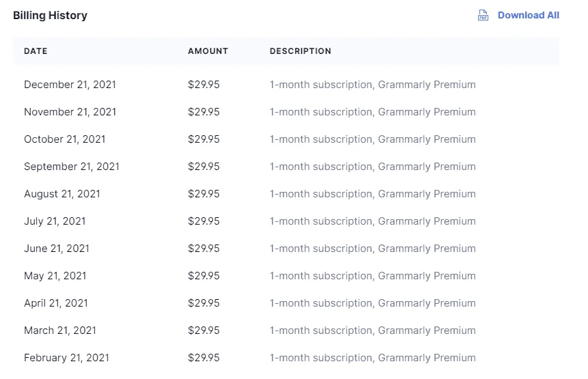Select the March 21, 2021 billing date

60,331
